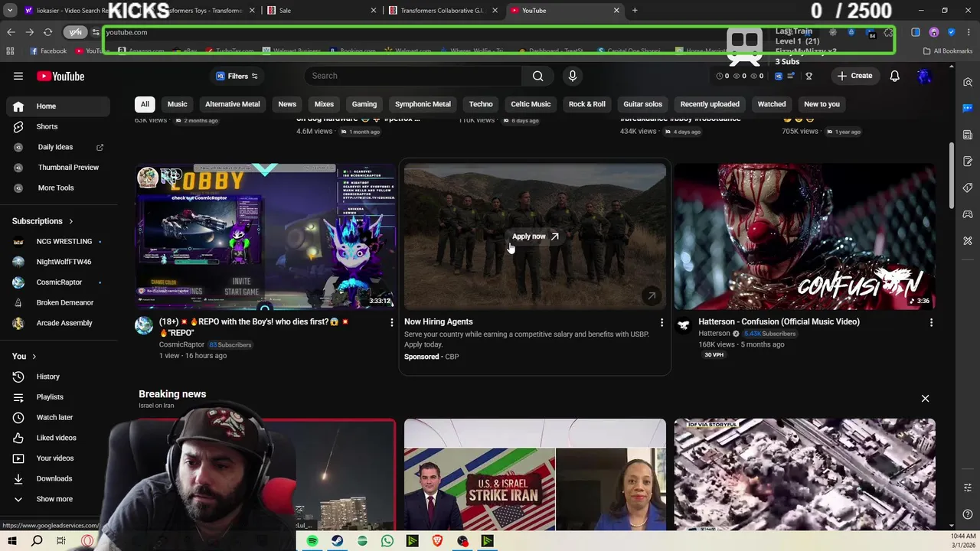980x551 pixels.
Task: Open the Hatterson channel name link
Action: click(x=714, y=334)
